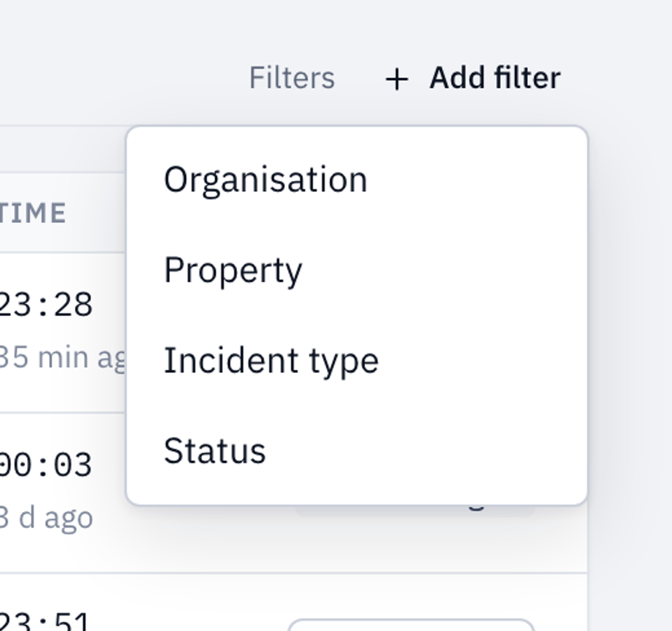Choose Organisation from the filter menu
Screen dimensions: 672x631
pos(357,180)
